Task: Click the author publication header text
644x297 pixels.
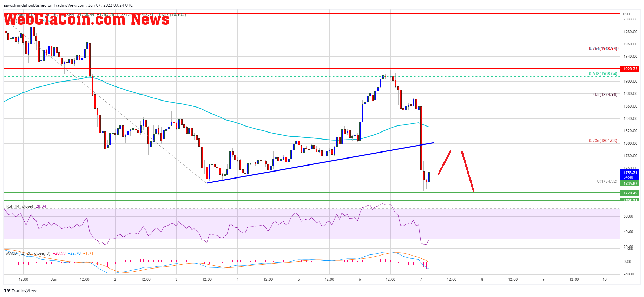Action: [68, 5]
